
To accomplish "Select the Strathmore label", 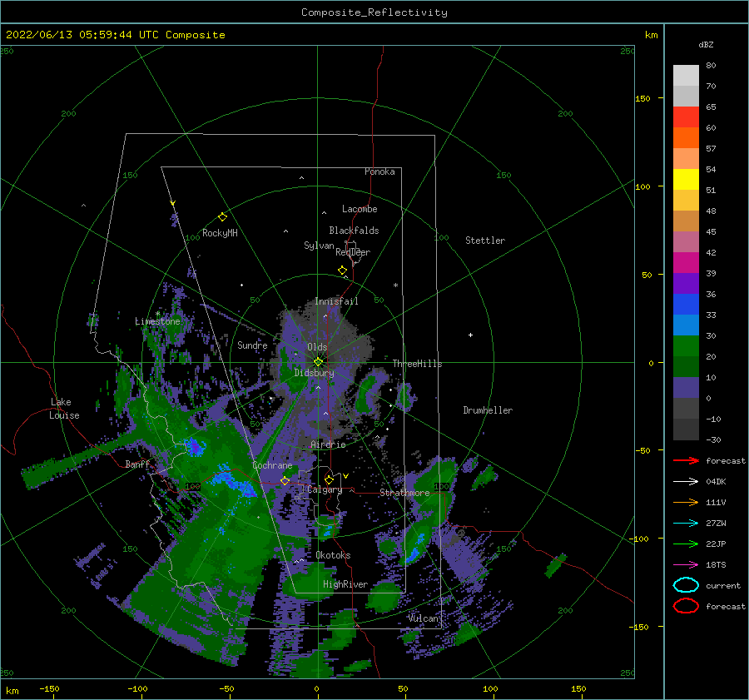I will (x=404, y=492).
